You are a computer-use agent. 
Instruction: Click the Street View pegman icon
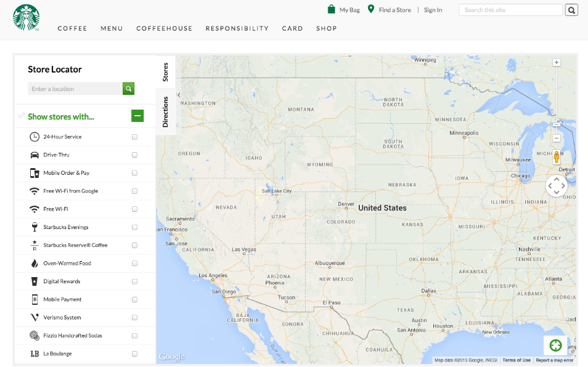coord(557,157)
